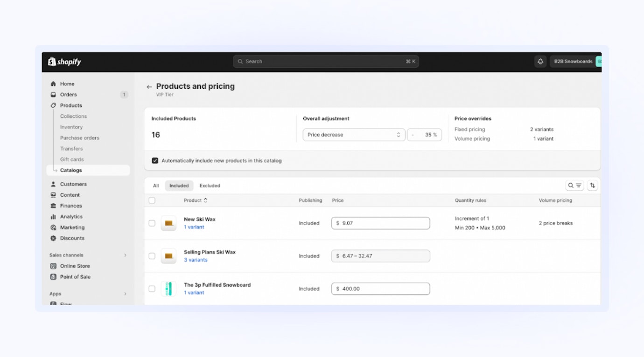Click the Orders badge showing 1
The image size is (644, 357).
pos(124,94)
